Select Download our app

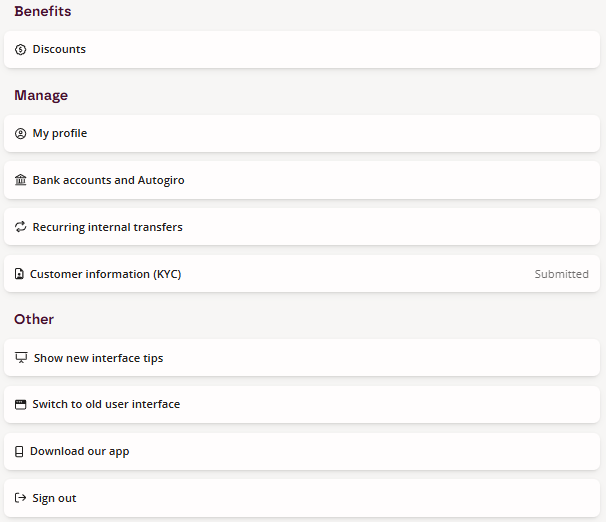point(302,451)
